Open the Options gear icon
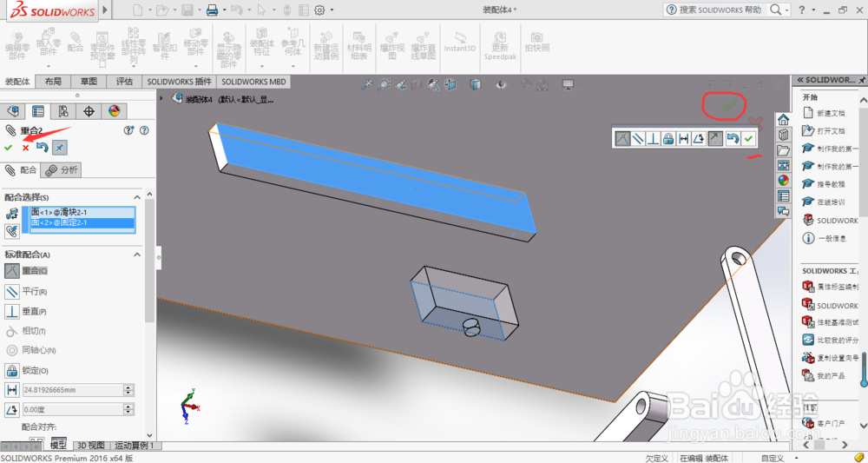Image resolution: width=868 pixels, height=463 pixels. (319, 10)
